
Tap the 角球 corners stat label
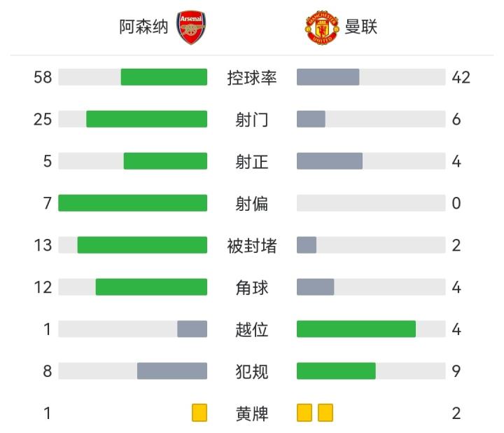tap(252, 288)
